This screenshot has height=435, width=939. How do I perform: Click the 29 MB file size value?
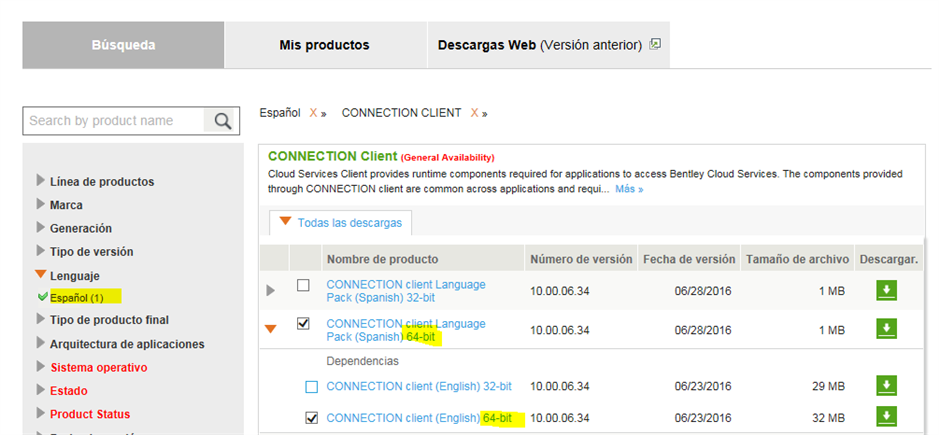pos(828,386)
